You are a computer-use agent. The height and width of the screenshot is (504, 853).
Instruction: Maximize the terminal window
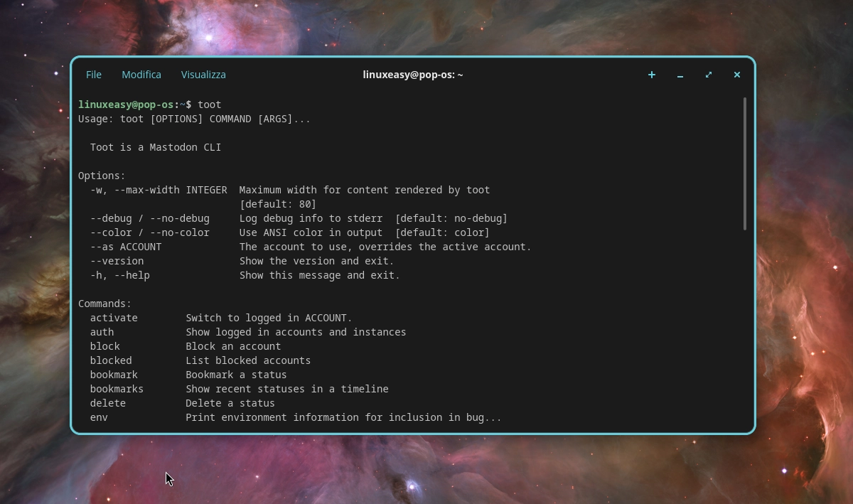click(709, 75)
